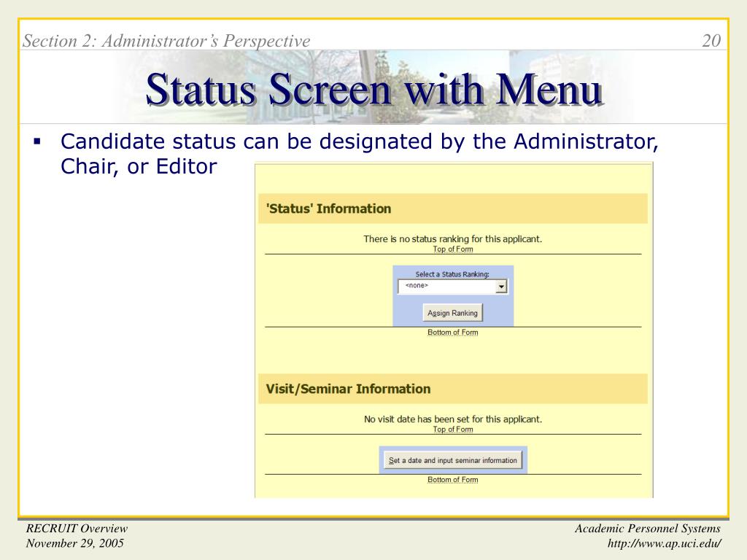
Task: Click the dropdown arrow next to <none>
Action: click(x=501, y=287)
